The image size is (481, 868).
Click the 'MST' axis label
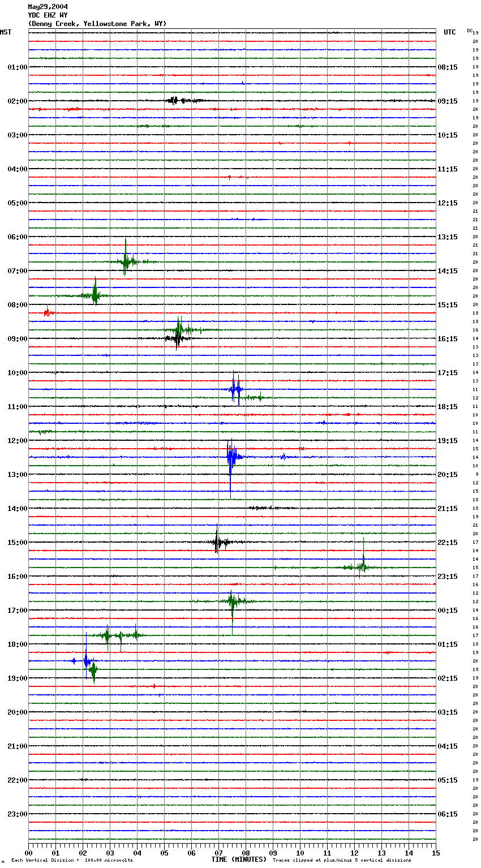coord(6,32)
